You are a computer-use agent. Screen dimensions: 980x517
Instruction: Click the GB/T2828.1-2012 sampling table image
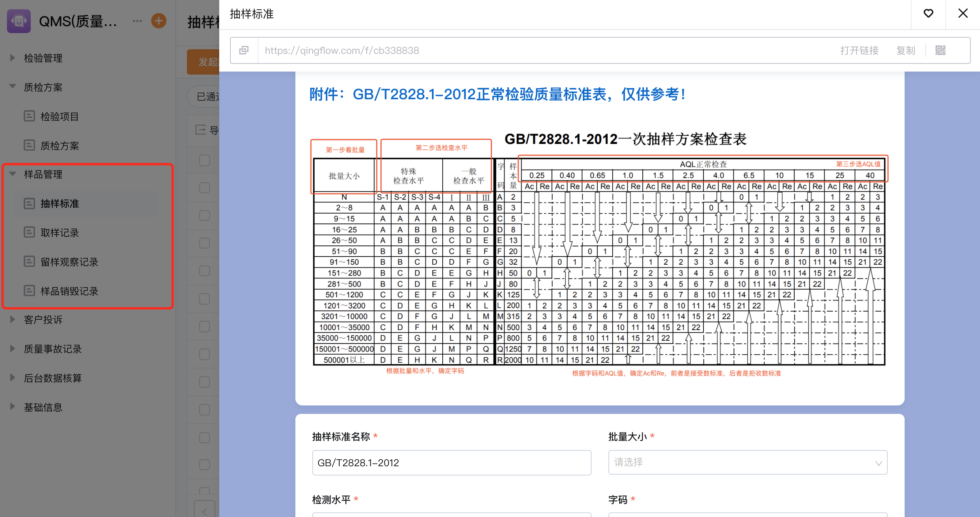[599, 254]
